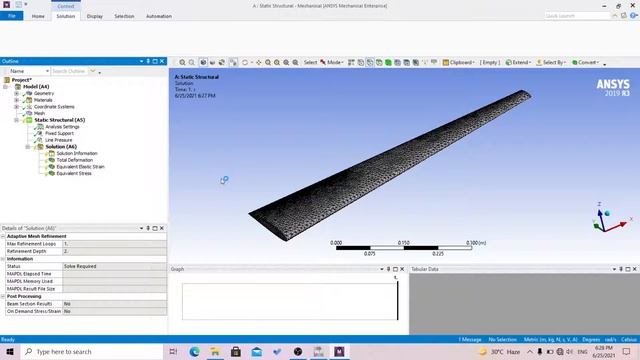This screenshot has width=640, height=360.
Task: Collapse the Adaptive Mesh Refinement section
Action: (x=3, y=236)
